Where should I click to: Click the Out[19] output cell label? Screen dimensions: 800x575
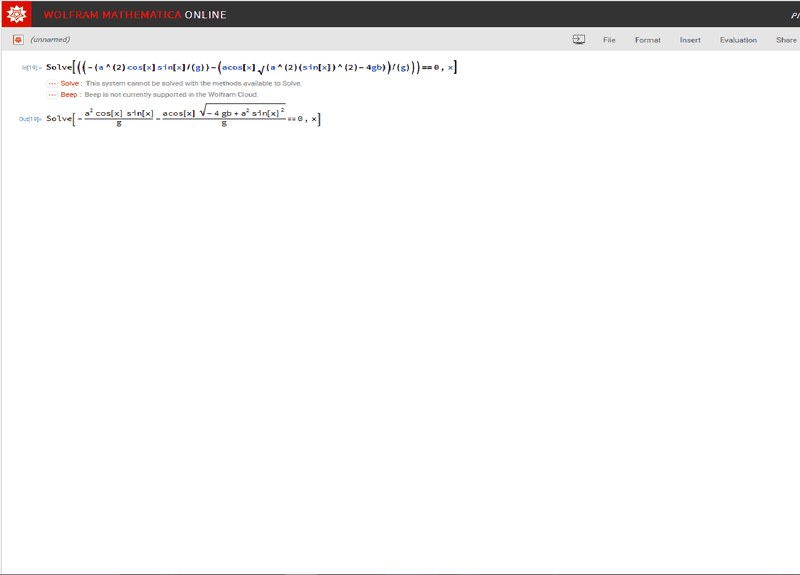coord(30,119)
